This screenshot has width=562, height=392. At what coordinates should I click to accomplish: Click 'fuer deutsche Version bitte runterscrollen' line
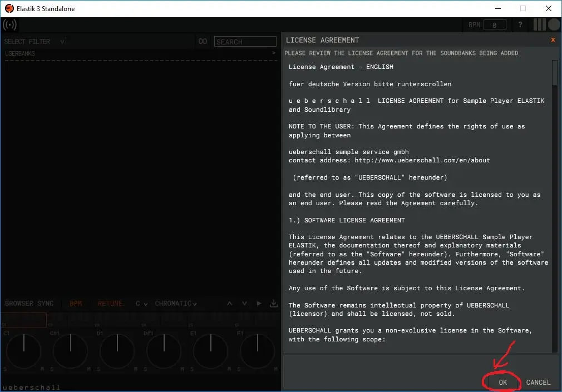[x=370, y=84]
